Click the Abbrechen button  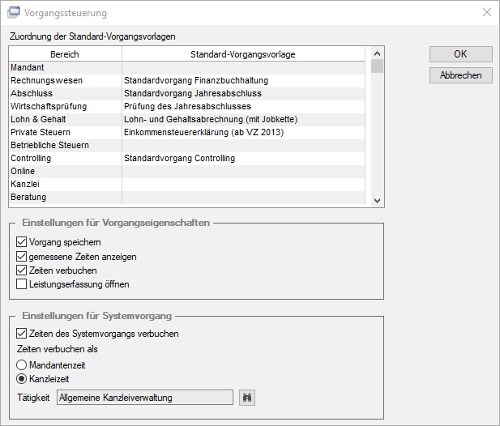tap(461, 75)
